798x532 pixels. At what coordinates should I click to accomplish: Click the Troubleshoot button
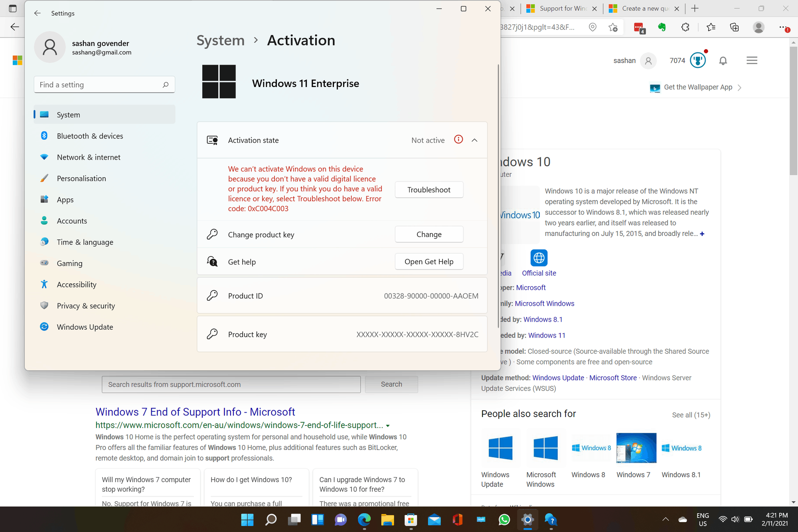(x=429, y=190)
